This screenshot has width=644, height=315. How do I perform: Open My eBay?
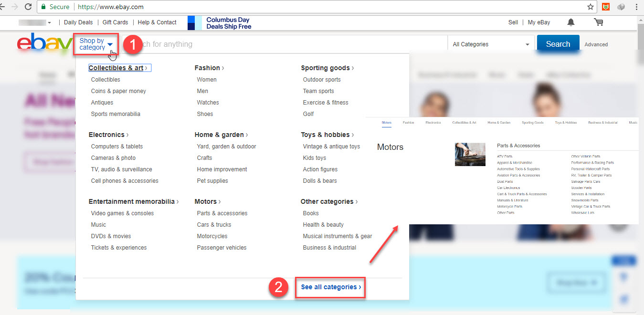[539, 22]
